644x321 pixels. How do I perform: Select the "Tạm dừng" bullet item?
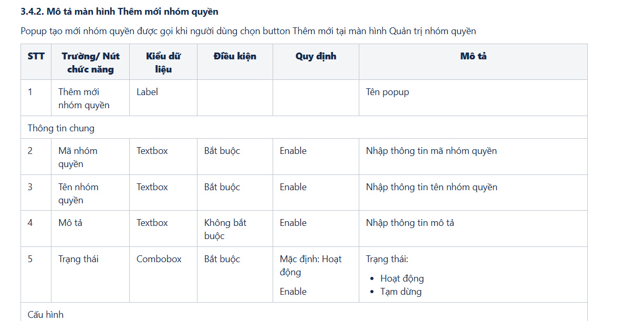[x=401, y=292]
